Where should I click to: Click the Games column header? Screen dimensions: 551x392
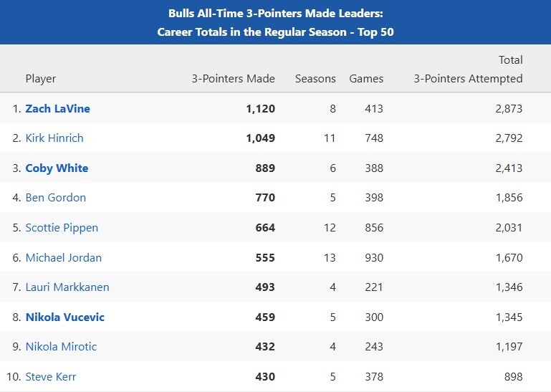[366, 79]
